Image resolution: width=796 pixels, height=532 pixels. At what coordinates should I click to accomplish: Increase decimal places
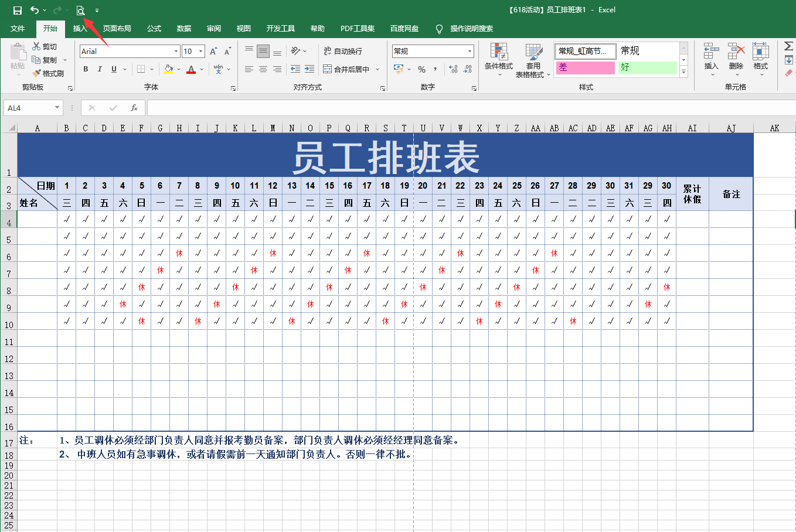tap(453, 69)
